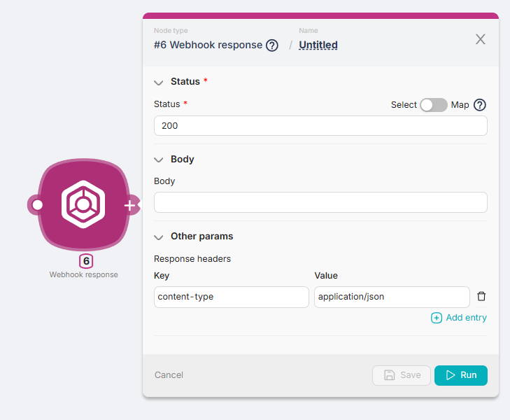Click the Cancel button
This screenshot has width=510, height=420.
[169, 375]
